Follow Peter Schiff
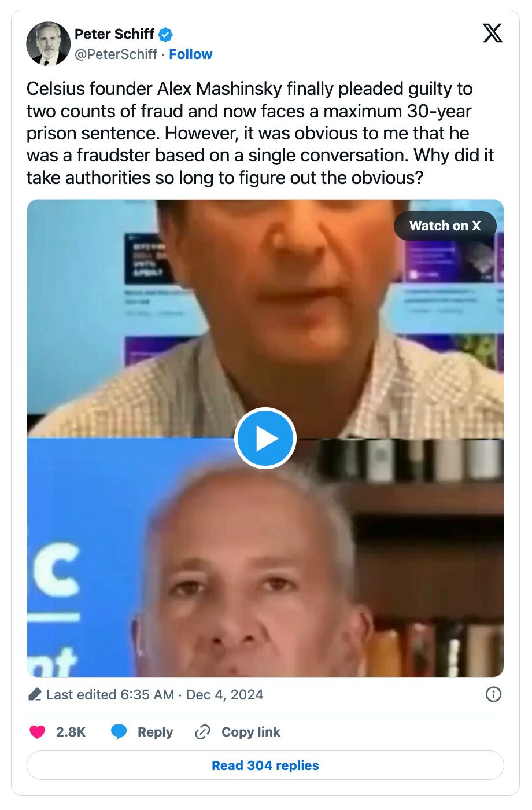 tap(190, 54)
